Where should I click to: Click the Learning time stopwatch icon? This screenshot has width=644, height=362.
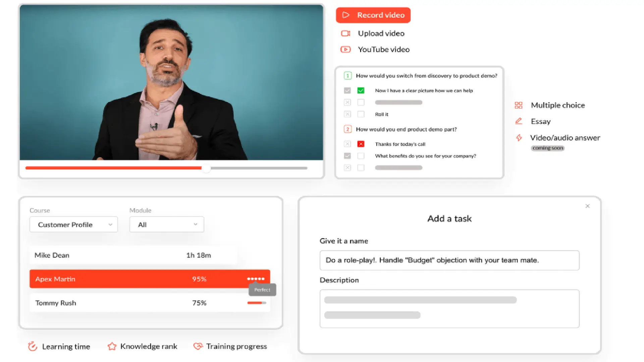(33, 346)
